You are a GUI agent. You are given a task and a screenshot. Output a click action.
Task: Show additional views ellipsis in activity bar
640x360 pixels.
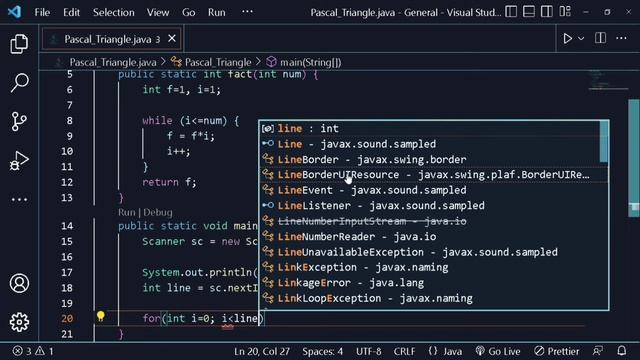point(19,200)
